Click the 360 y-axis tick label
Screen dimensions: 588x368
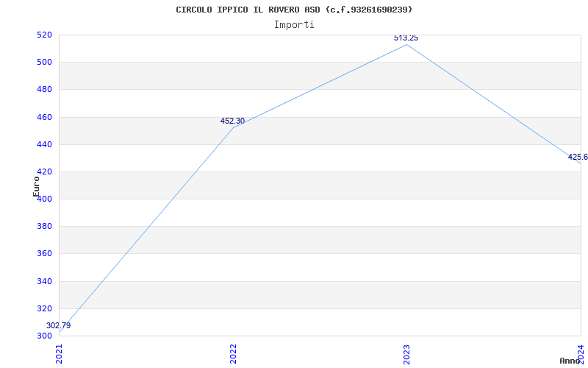pos(43,254)
